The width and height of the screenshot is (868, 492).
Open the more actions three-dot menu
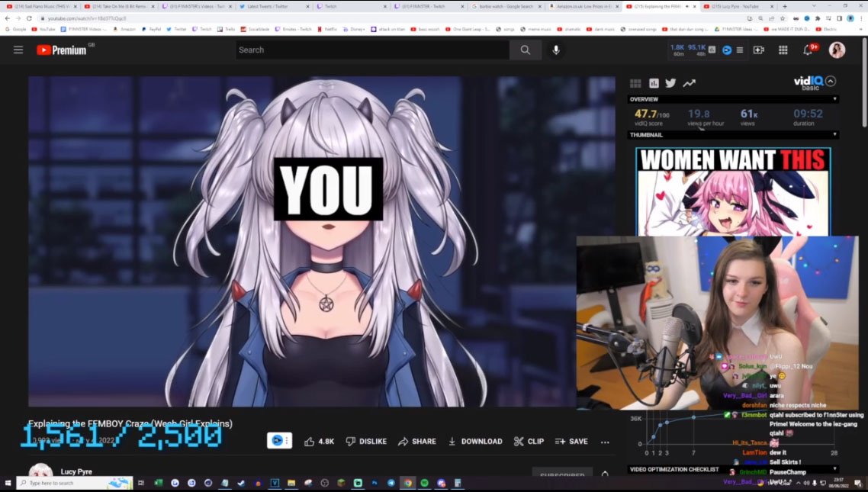[605, 442]
